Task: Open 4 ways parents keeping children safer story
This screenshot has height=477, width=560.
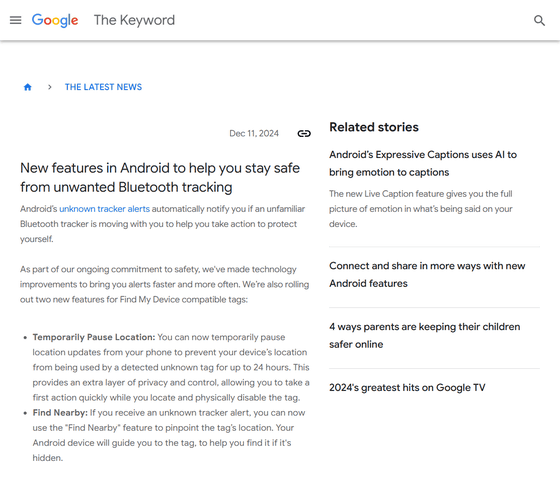Action: [425, 336]
